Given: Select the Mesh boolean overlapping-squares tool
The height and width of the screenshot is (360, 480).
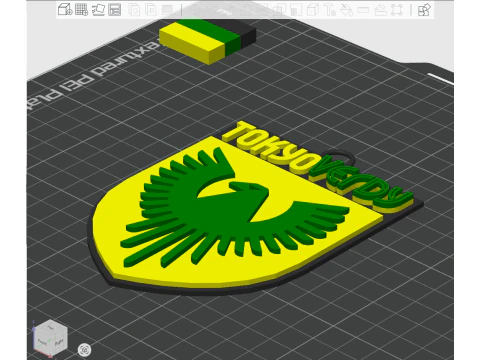Looking at the screenshot, I should coord(279,10).
